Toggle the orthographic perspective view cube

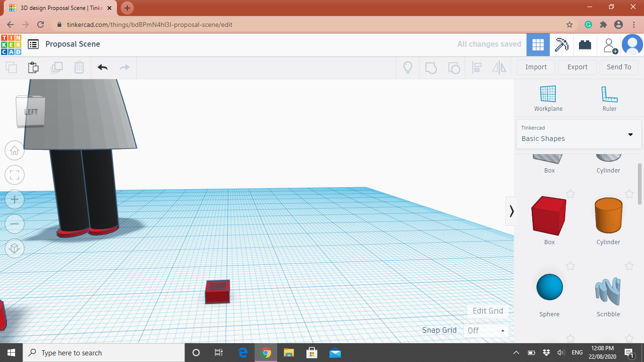[15, 248]
